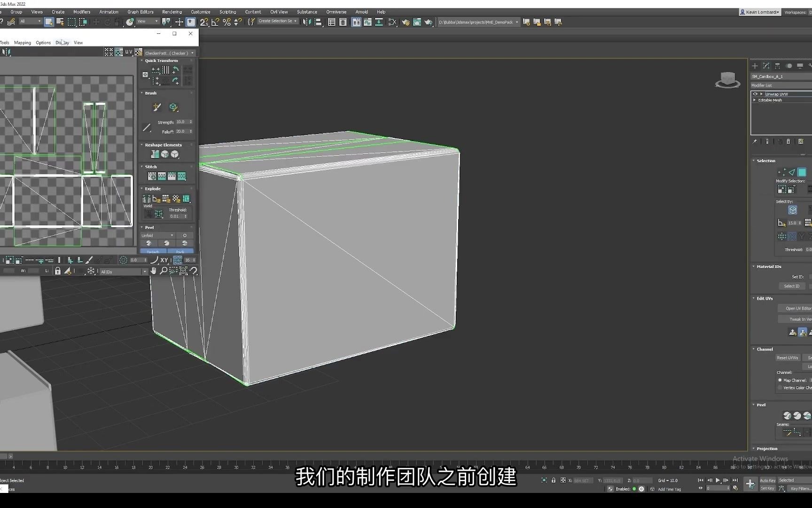Click Select By Element cube icon in Selection rollout

click(x=794, y=210)
